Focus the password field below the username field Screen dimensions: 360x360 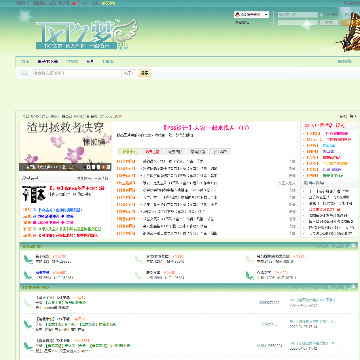(298, 23)
